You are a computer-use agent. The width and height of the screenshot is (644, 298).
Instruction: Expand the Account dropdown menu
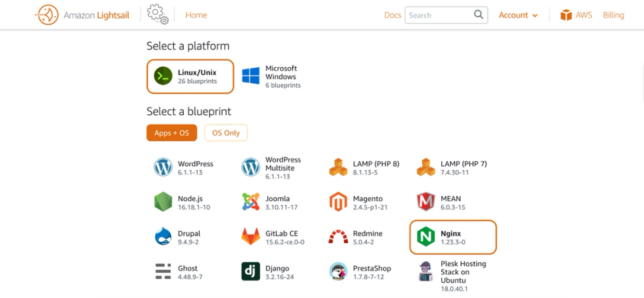518,15
